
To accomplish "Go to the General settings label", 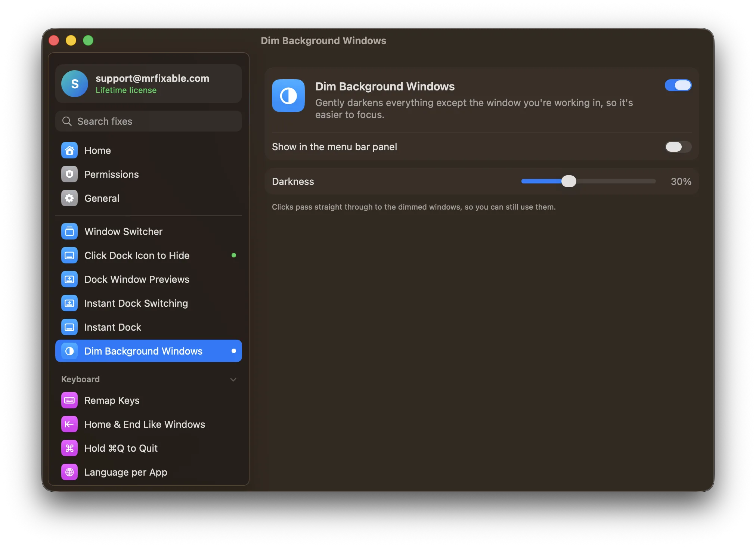I will [x=102, y=198].
